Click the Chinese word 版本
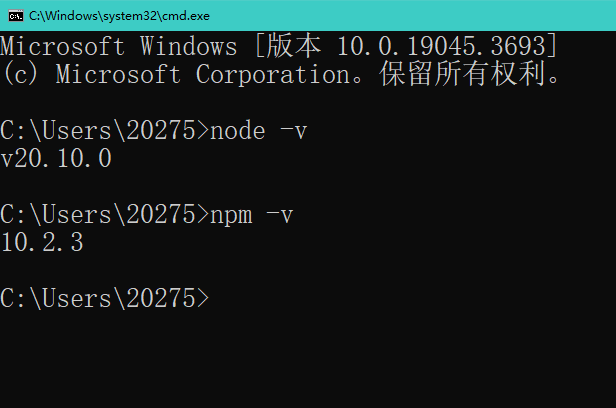The height and width of the screenshot is (408, 616). coord(294,46)
